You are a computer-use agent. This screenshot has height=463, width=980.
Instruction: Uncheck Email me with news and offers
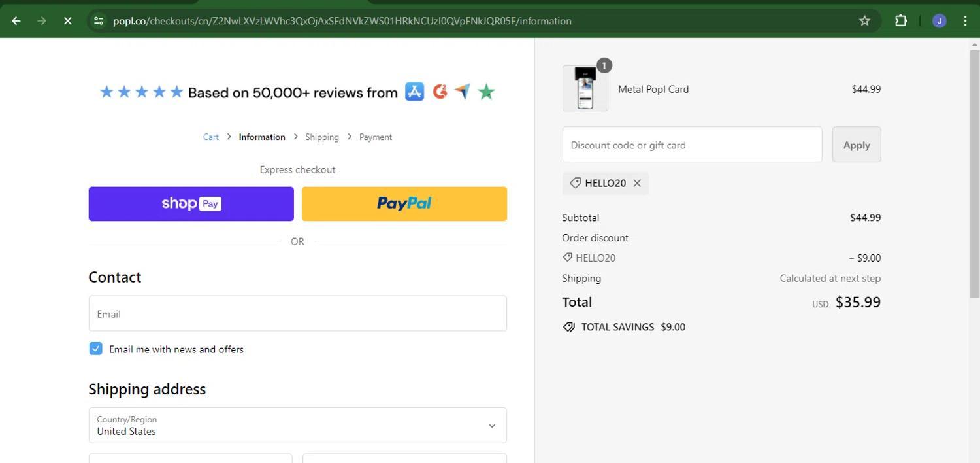tap(96, 349)
